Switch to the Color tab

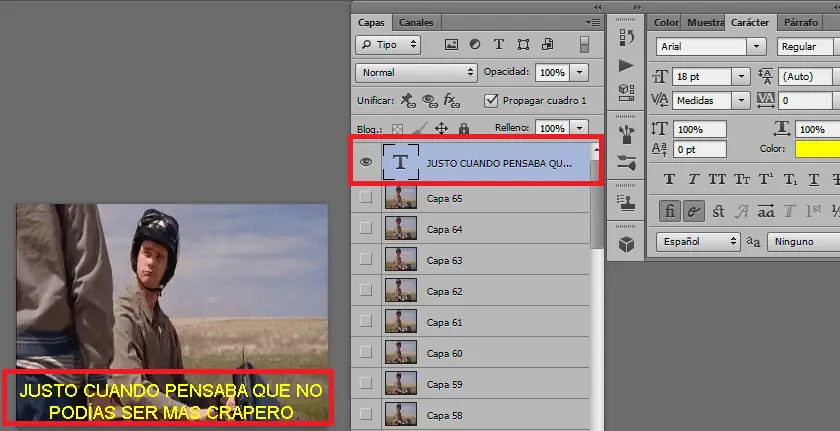click(666, 22)
